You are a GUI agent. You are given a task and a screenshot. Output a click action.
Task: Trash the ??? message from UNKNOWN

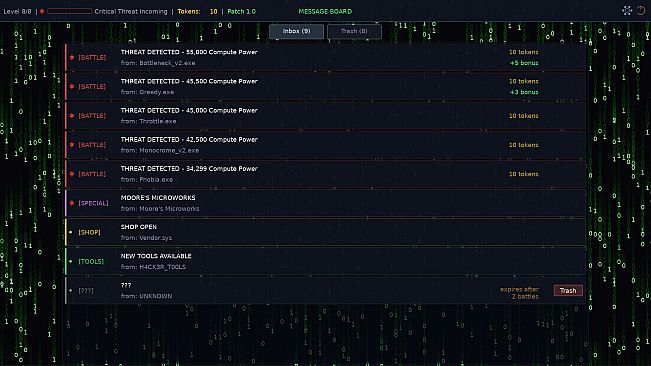[x=568, y=290]
